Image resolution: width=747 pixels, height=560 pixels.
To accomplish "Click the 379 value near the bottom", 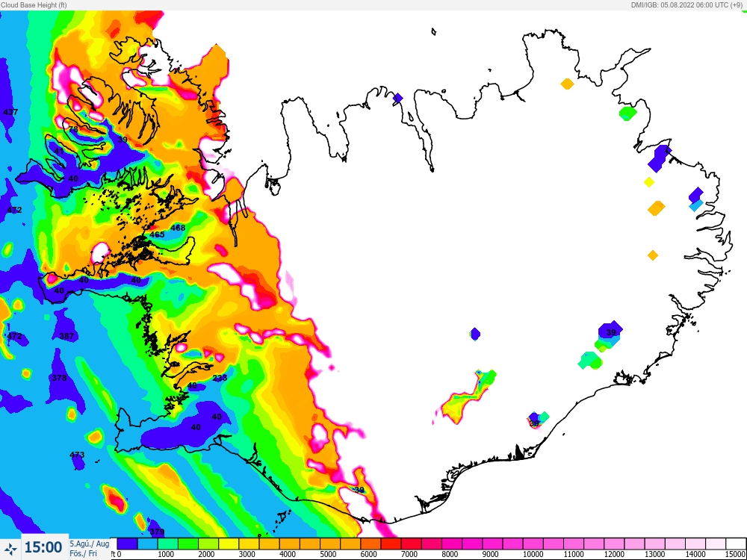I will (157, 532).
